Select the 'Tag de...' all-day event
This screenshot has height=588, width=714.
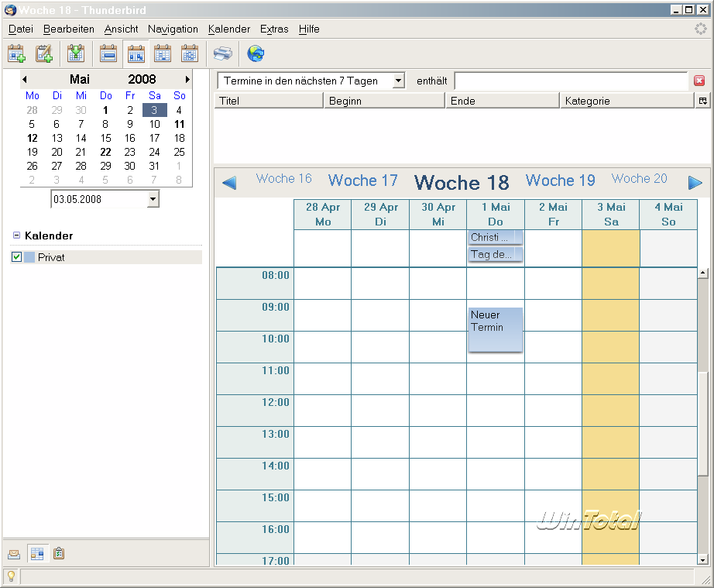495,255
